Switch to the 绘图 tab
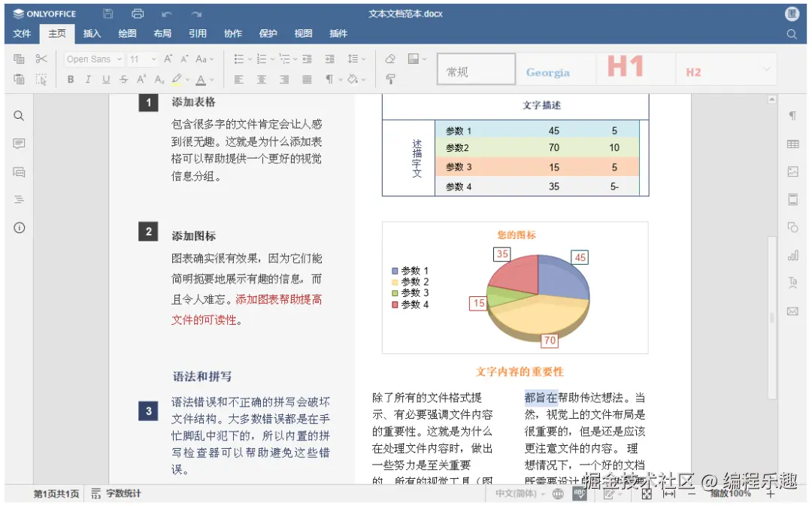The height and width of the screenshot is (506, 812). pos(127,34)
